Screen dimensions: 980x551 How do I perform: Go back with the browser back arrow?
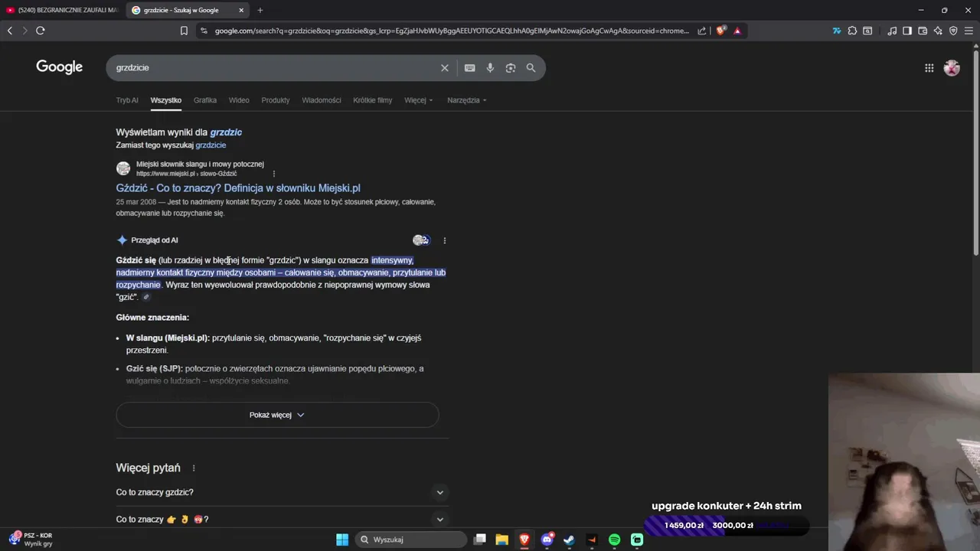[10, 31]
